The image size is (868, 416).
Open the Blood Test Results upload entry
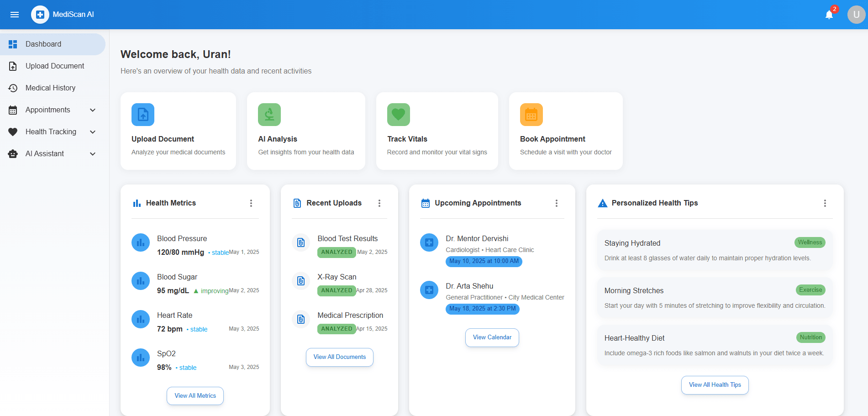point(347,239)
